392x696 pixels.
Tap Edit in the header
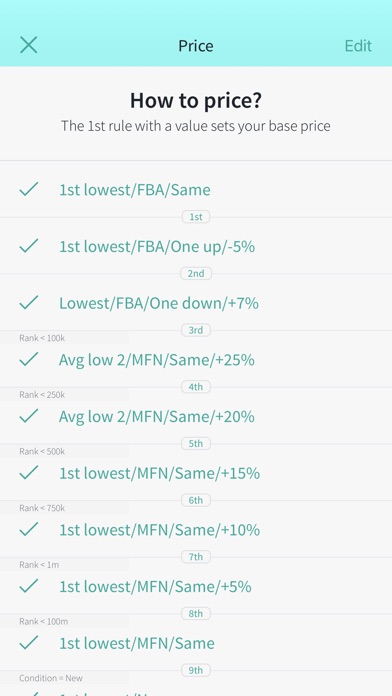(358, 46)
